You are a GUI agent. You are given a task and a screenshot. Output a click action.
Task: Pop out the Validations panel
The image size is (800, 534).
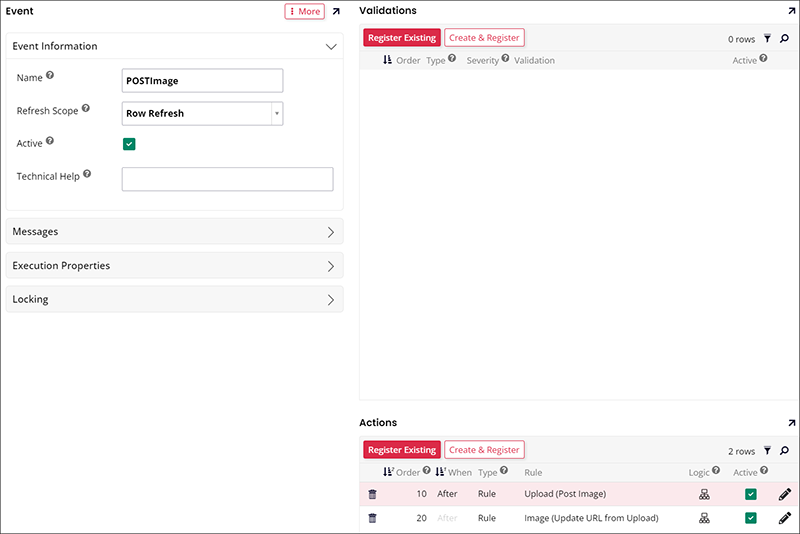coord(791,11)
